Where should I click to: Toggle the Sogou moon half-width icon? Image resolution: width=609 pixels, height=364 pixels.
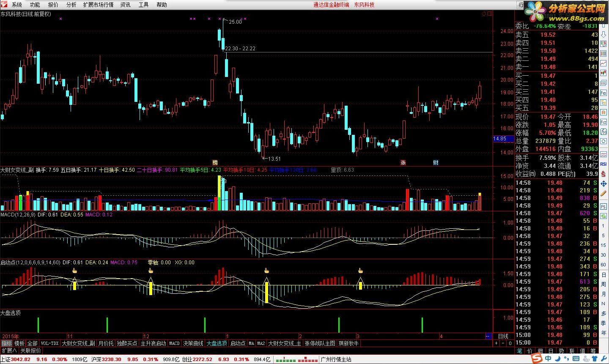(558, 359)
